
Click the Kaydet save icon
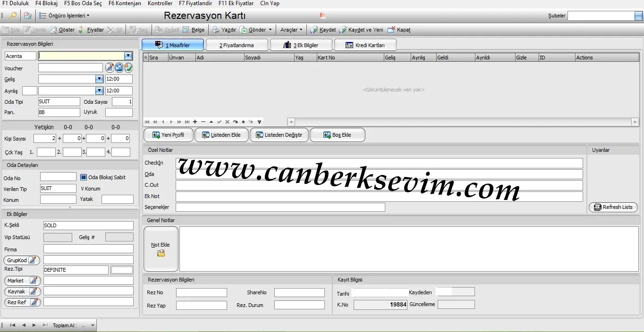pyautogui.click(x=314, y=30)
